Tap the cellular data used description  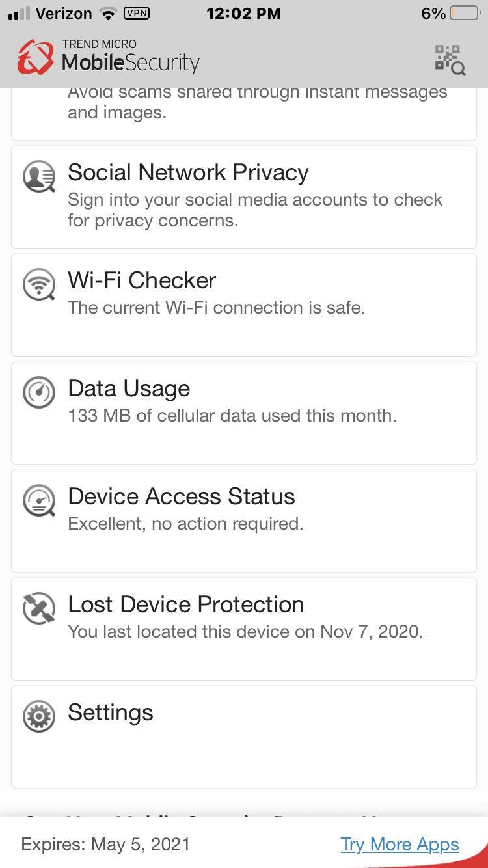pyautogui.click(x=232, y=416)
